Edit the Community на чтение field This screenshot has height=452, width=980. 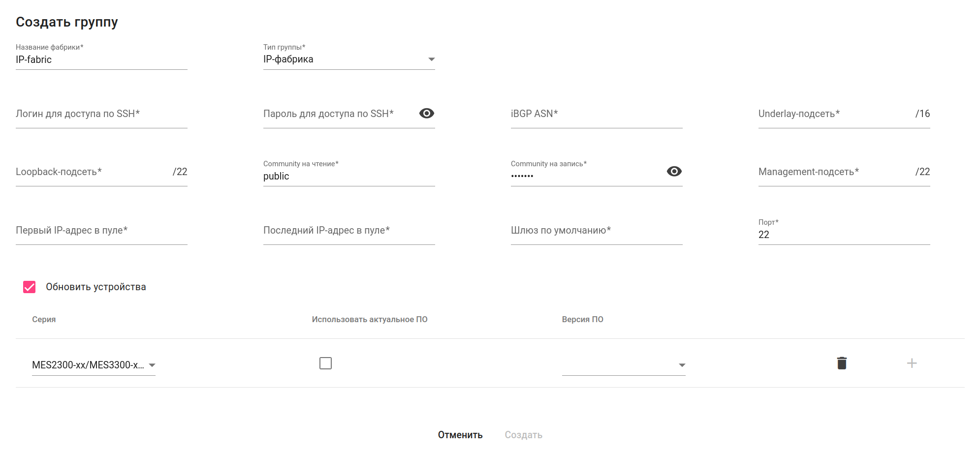tap(348, 176)
